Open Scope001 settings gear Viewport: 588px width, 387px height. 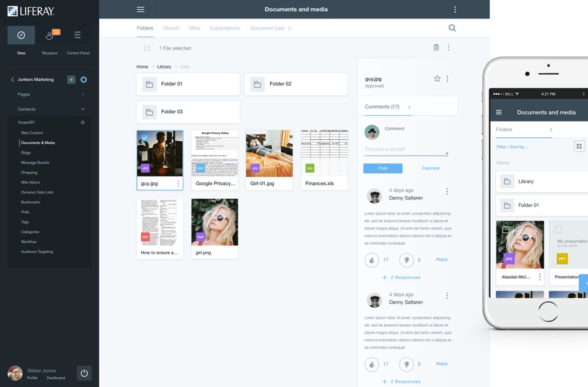point(82,122)
